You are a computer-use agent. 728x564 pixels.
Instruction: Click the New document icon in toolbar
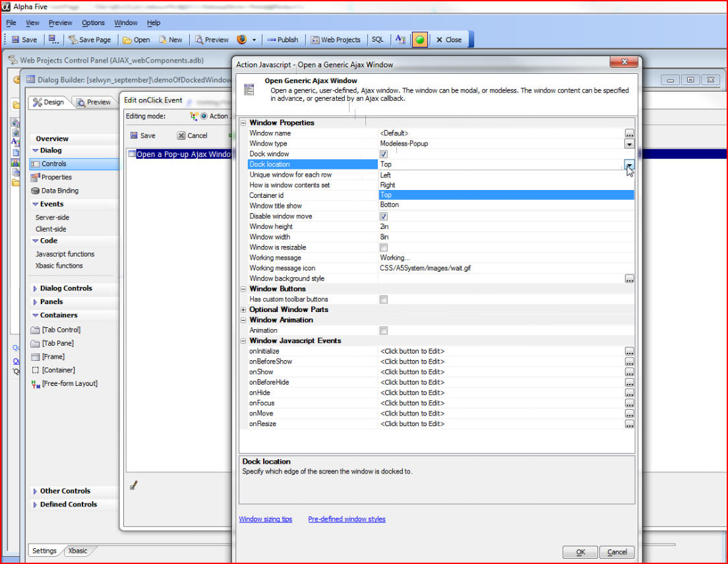pos(162,40)
